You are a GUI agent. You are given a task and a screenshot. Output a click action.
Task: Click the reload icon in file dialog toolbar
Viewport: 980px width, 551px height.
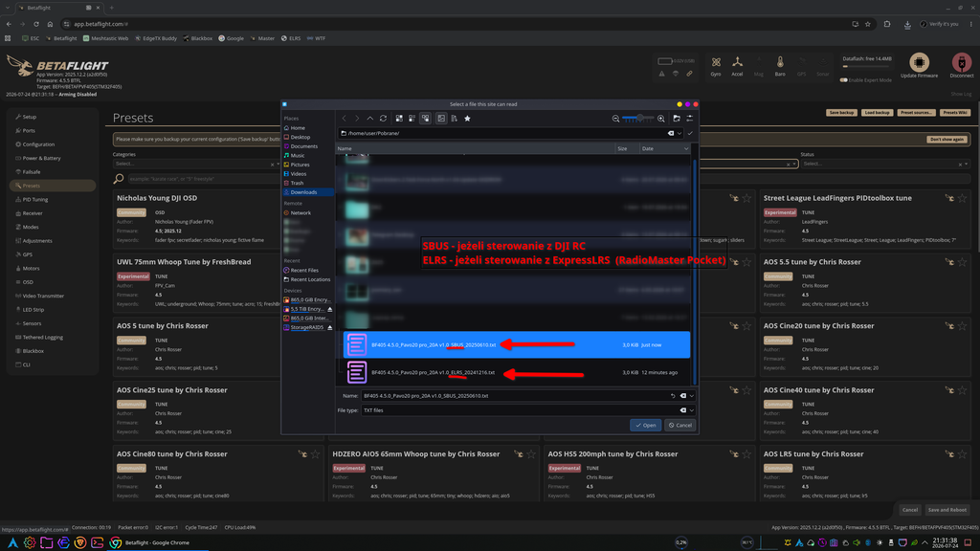tap(383, 118)
